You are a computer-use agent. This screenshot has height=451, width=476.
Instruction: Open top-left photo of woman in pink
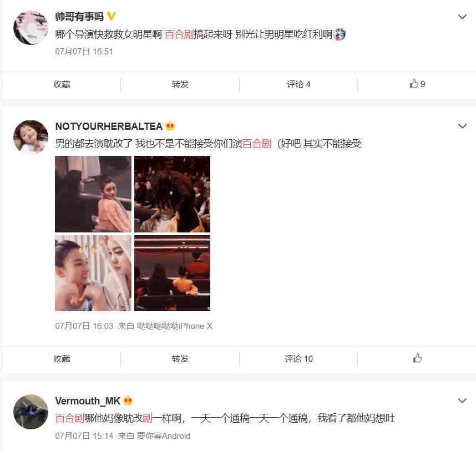(x=93, y=194)
